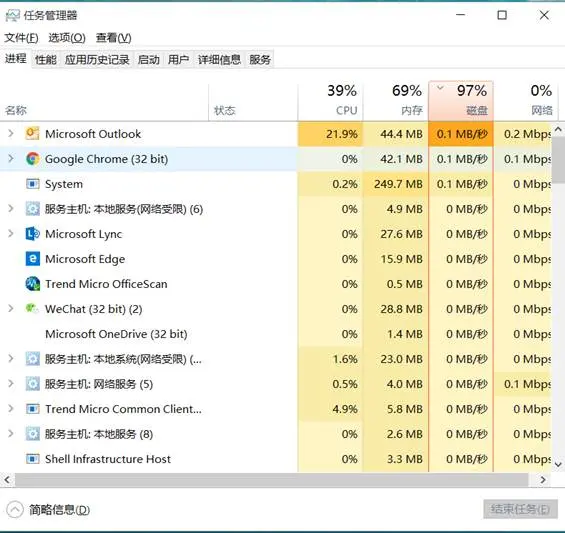Click the Microsoft Lync icon
Image resolution: width=565 pixels, height=533 pixels.
pos(32,234)
